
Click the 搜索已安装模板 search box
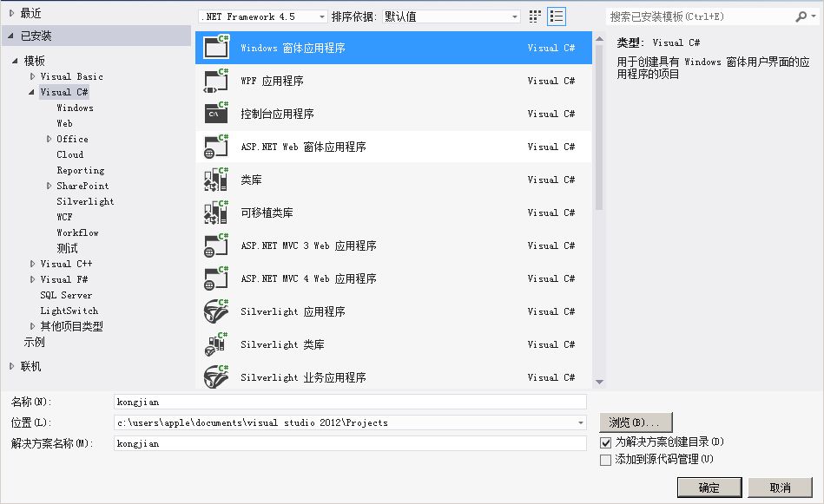pos(701,16)
